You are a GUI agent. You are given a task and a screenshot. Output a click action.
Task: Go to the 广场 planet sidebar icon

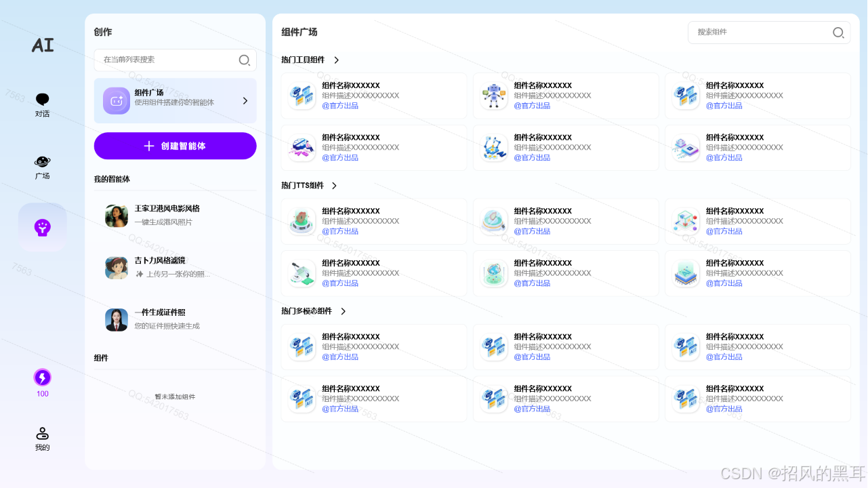pos(42,161)
